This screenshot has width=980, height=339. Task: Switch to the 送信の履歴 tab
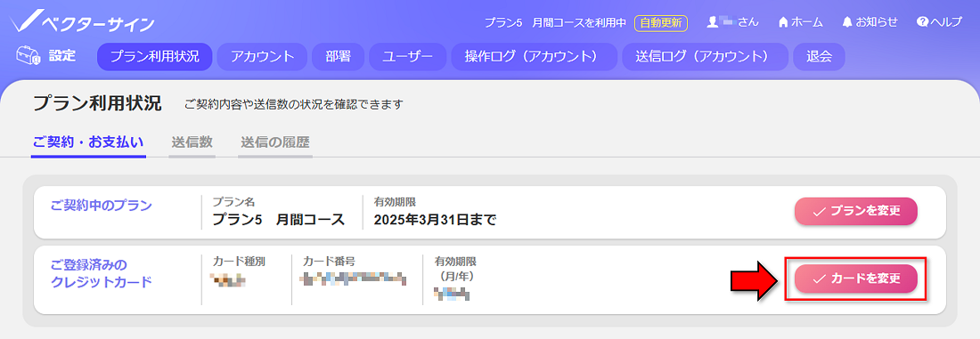click(x=275, y=143)
